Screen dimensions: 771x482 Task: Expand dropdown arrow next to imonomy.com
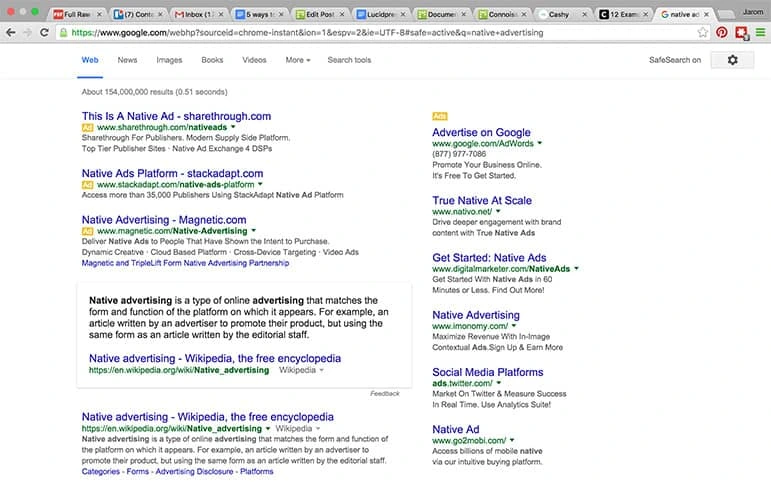click(x=514, y=326)
